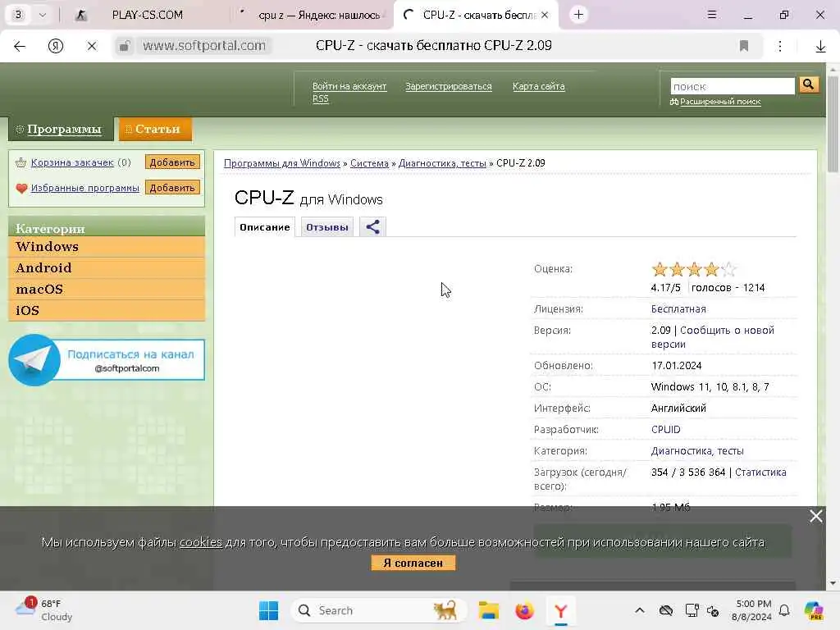This screenshot has height=630, width=840.
Task: Open Расширенный поиск link
Action: 719,102
